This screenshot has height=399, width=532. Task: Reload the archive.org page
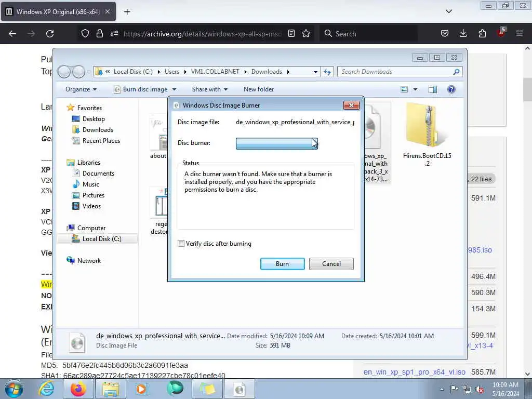(50, 34)
